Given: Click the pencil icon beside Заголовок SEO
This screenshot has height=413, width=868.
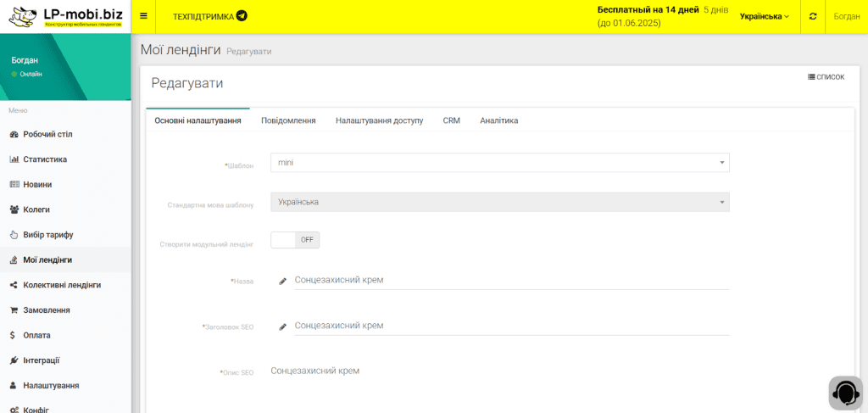Looking at the screenshot, I should click(x=283, y=326).
